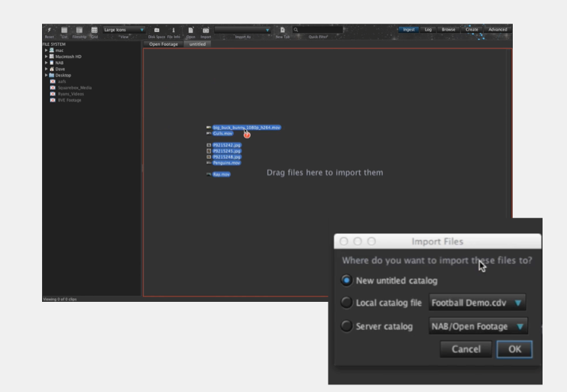The image size is (567, 392).
Task: Click Cancel in Import Files dialog
Action: point(466,349)
